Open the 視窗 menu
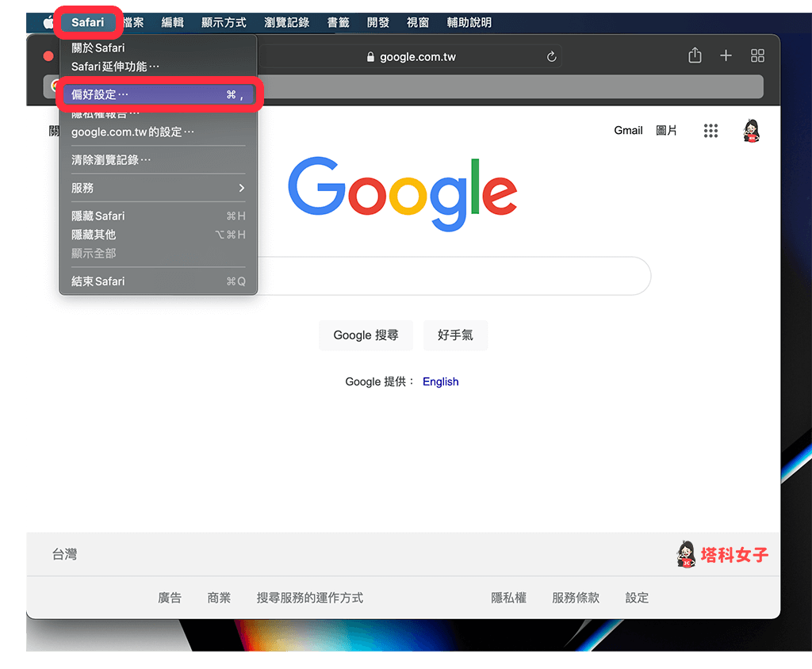Image resolution: width=812 pixels, height=669 pixels. pyautogui.click(x=418, y=22)
